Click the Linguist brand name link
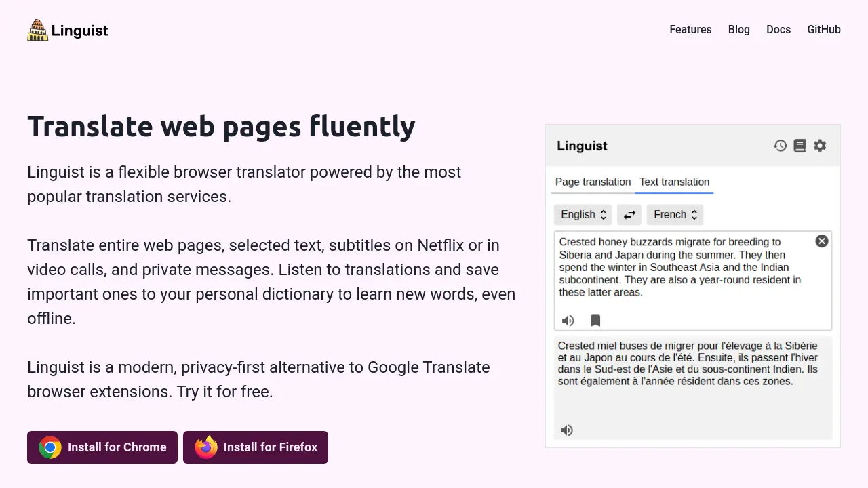Image resolution: width=868 pixels, height=488 pixels. (80, 30)
